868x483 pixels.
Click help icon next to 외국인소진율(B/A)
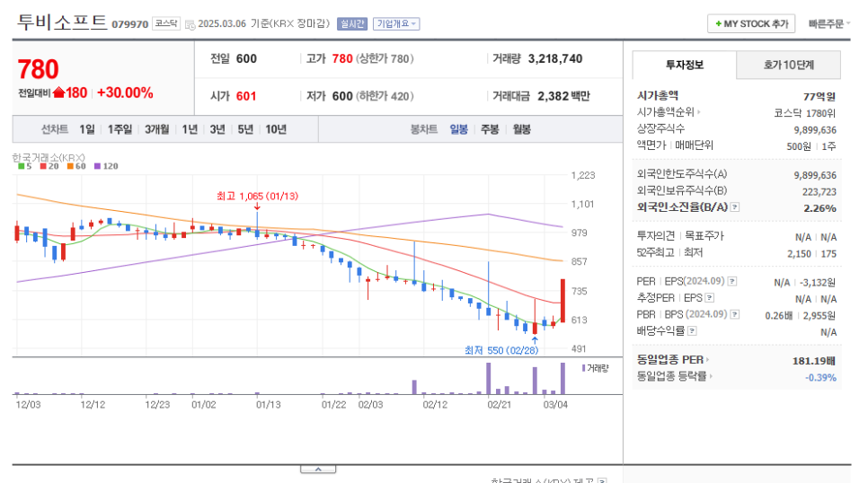735,207
